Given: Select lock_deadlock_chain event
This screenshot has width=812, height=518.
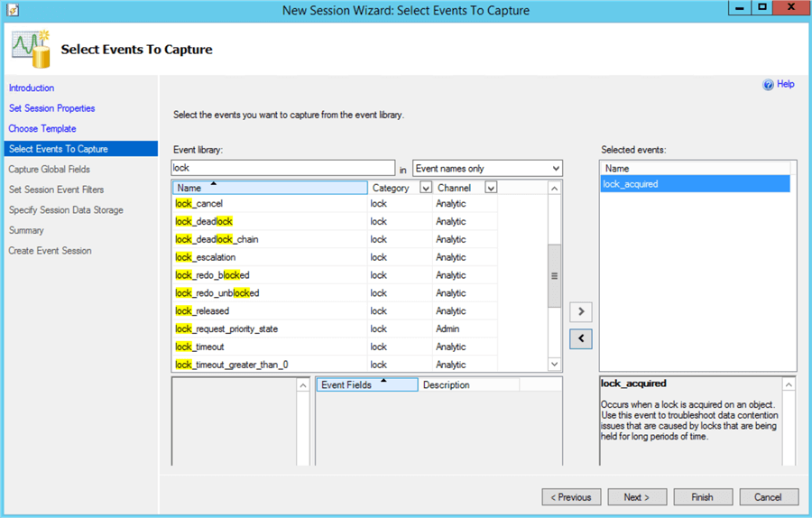Looking at the screenshot, I should 335,239.
